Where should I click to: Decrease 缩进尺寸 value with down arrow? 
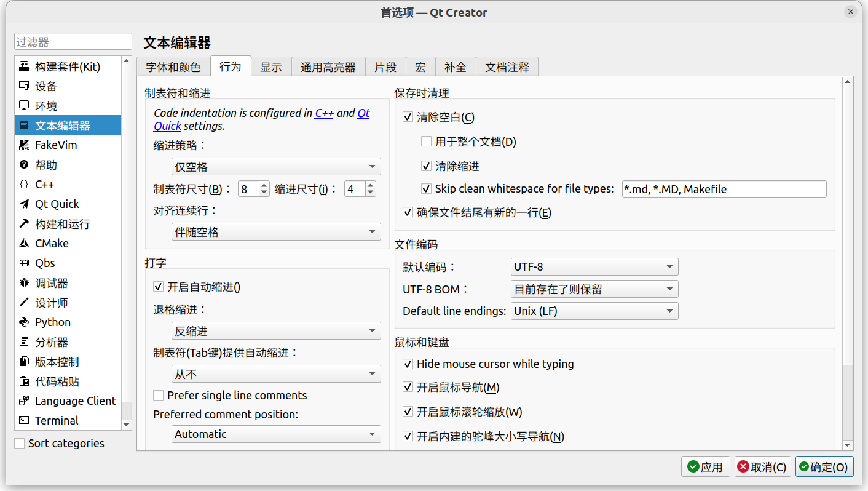tap(371, 193)
